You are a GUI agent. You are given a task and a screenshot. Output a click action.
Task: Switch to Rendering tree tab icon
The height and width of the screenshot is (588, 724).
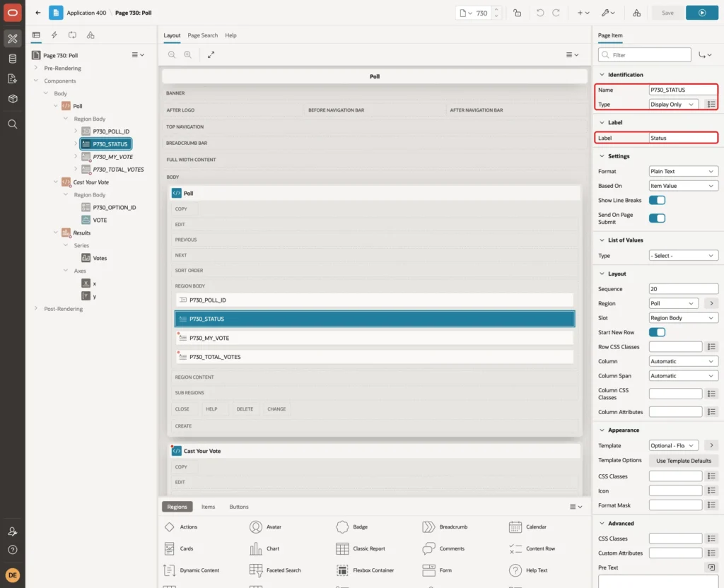36,35
